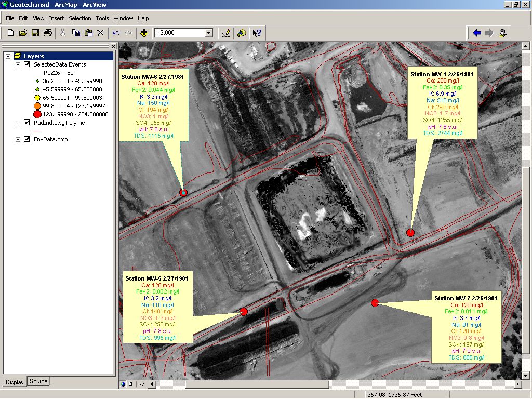Open the map scale dropdown arrow

click(x=209, y=33)
